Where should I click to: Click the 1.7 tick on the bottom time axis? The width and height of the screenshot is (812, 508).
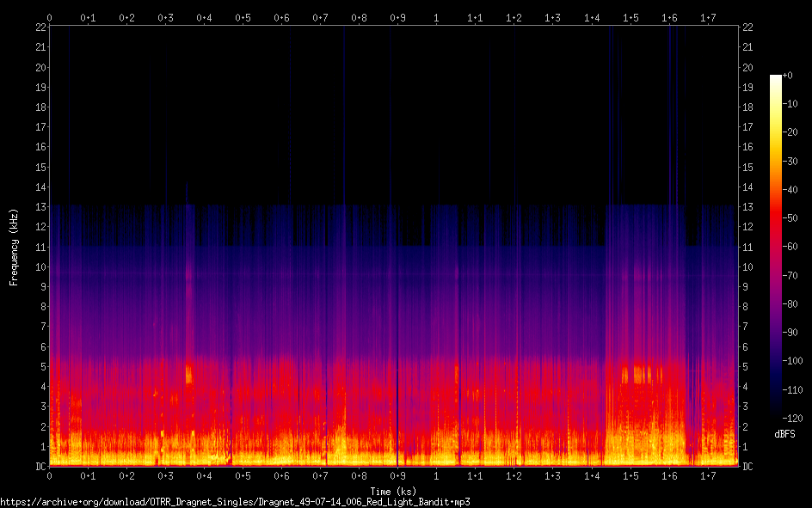click(708, 475)
